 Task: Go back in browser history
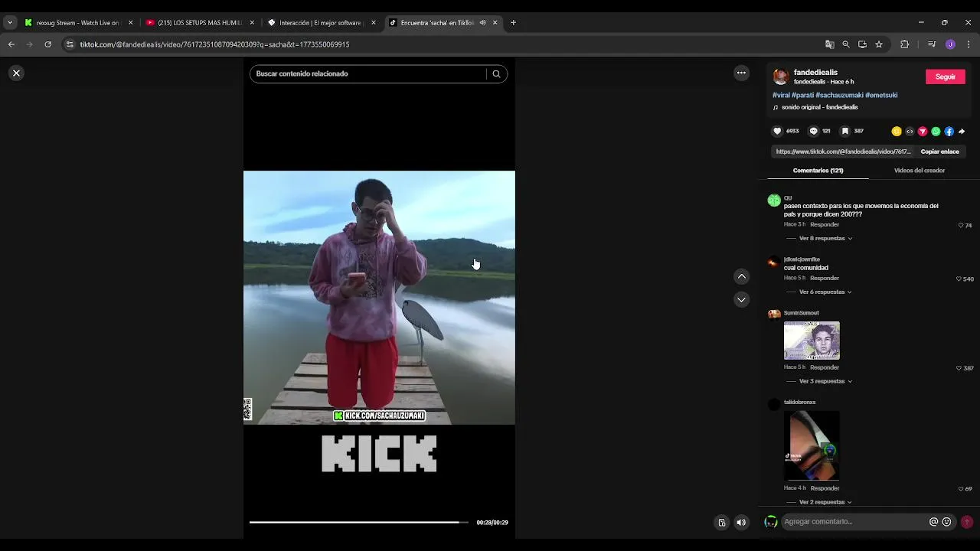coord(11,44)
